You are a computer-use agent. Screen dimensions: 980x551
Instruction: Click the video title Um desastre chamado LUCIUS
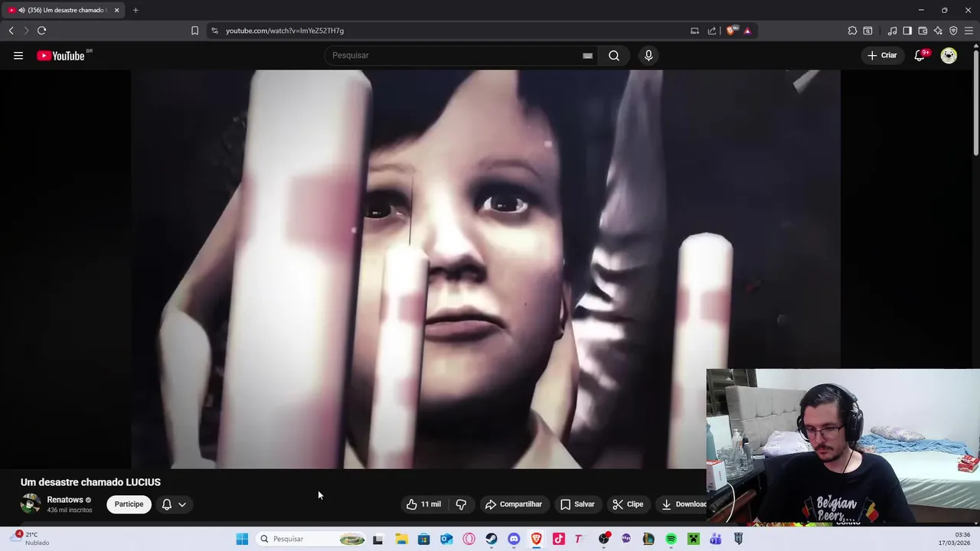[90, 482]
